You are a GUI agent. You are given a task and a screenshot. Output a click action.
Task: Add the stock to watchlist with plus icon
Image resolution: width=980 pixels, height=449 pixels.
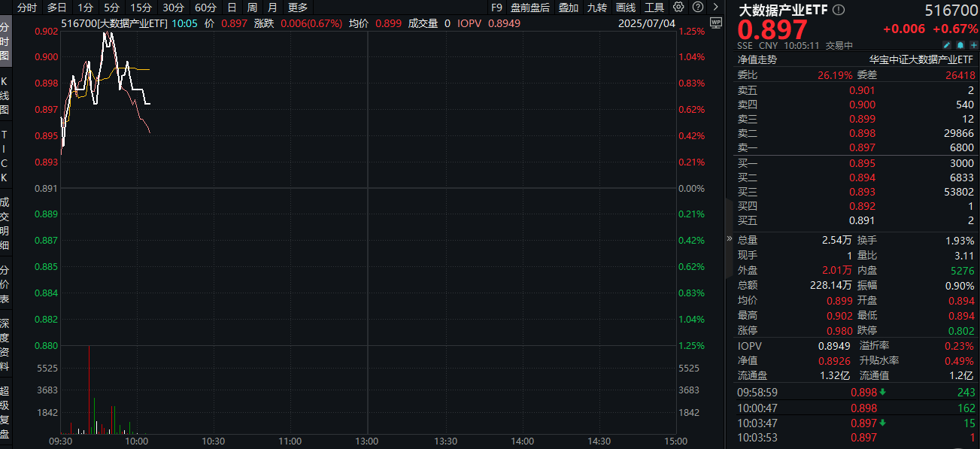973,45
